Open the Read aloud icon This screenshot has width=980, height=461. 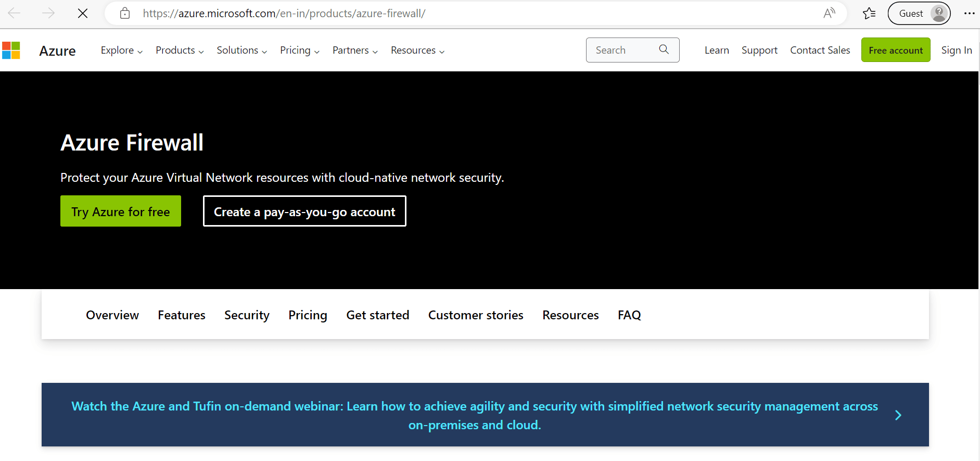pos(829,14)
